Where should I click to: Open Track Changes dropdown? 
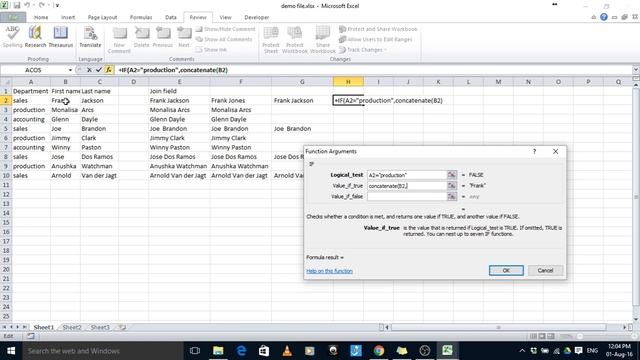[363, 50]
